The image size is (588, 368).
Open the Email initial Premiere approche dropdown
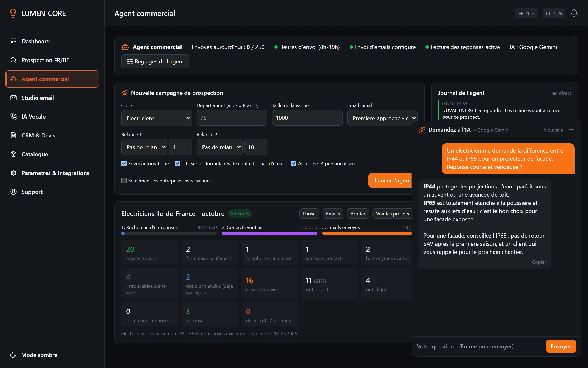pos(382,118)
